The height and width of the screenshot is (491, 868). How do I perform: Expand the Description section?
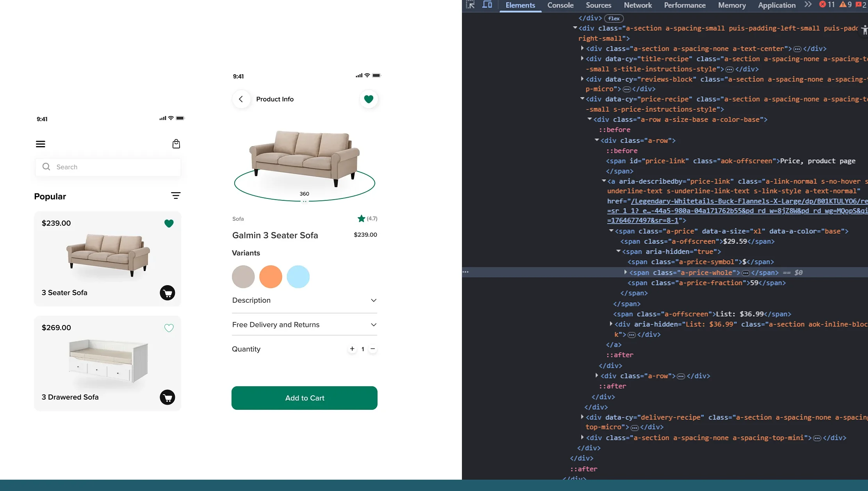374,300
